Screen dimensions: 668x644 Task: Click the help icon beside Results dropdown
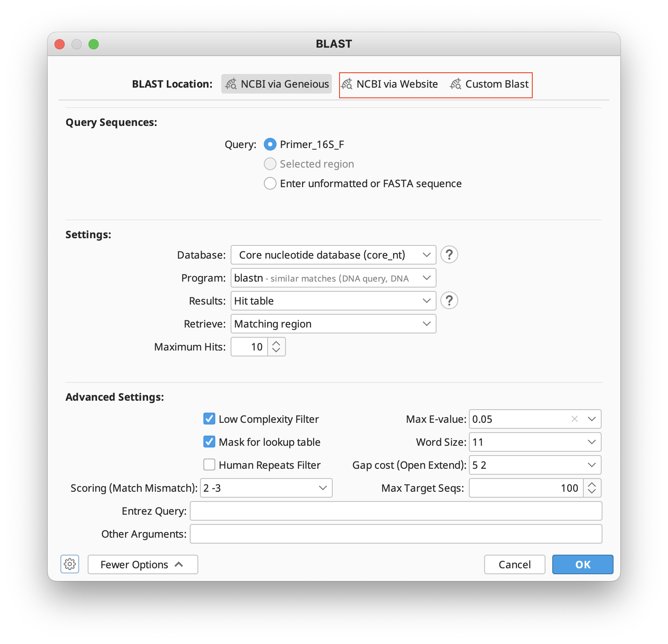tap(449, 301)
